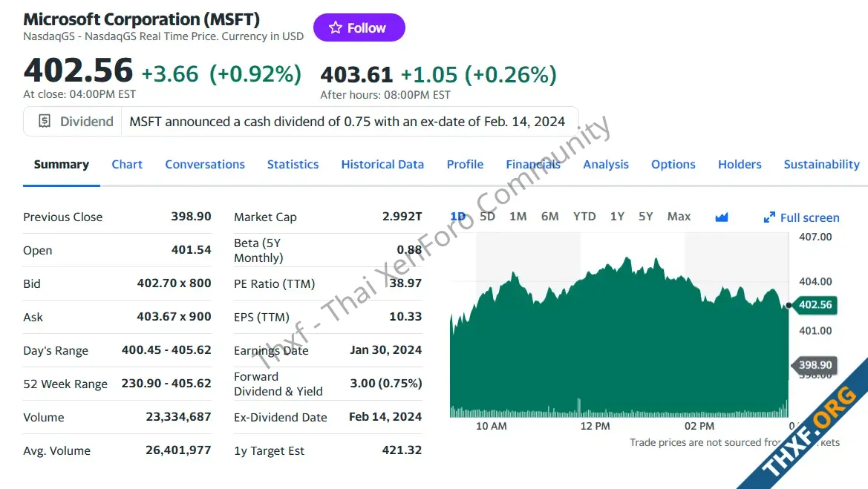This screenshot has width=868, height=489.
Task: Open the Statistics tab
Action: click(293, 165)
